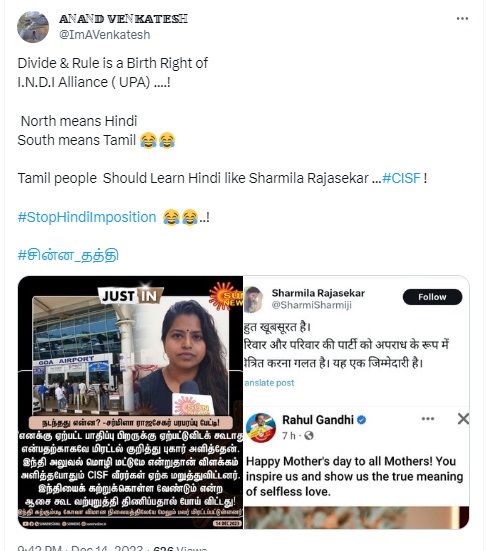Click the Sun News logo in image
This screenshot has width=487, height=551.
227,297
